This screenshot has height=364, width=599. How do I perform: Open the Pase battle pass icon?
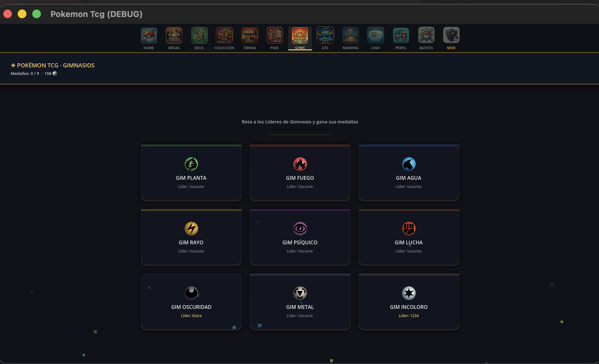(275, 36)
